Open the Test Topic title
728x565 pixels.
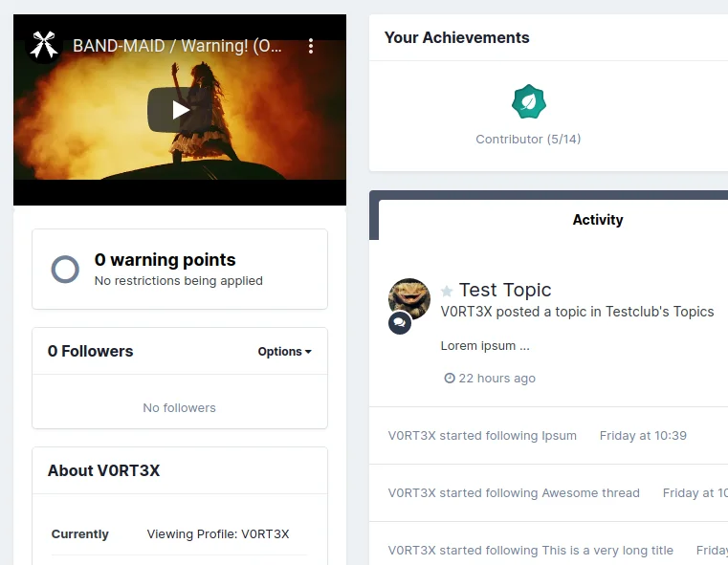point(505,290)
